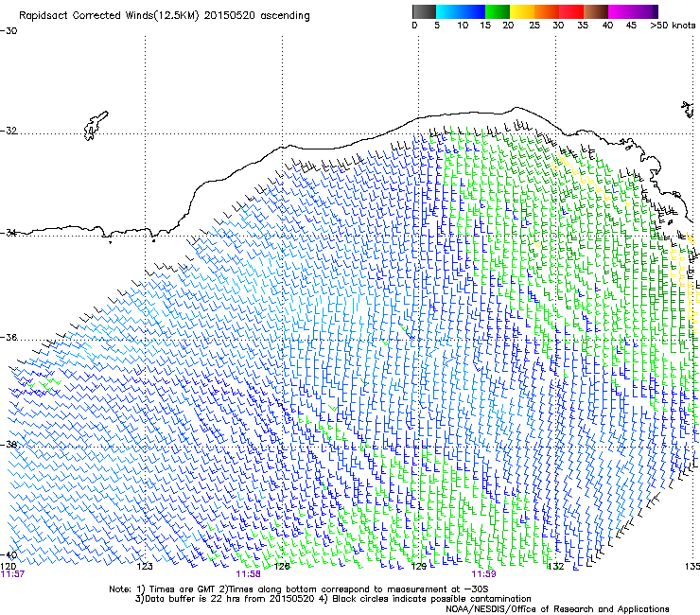Click the 'Data buffer is 22 hrs' note
Screen dimensions: 700x615
[333, 599]
